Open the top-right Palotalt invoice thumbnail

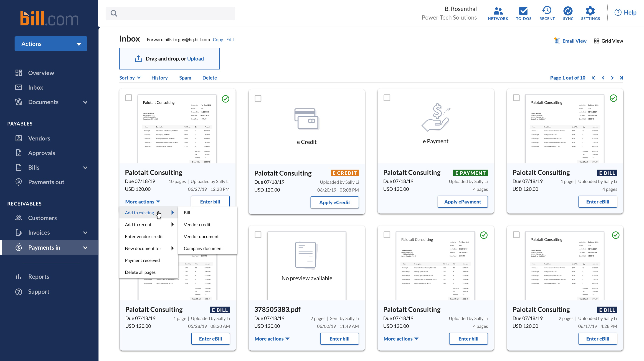[565, 129]
